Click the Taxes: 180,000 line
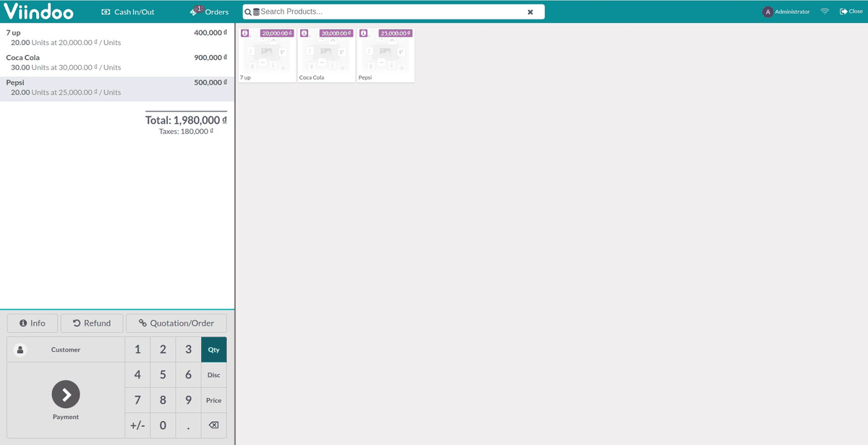This screenshot has width=868, height=445. pos(186,131)
